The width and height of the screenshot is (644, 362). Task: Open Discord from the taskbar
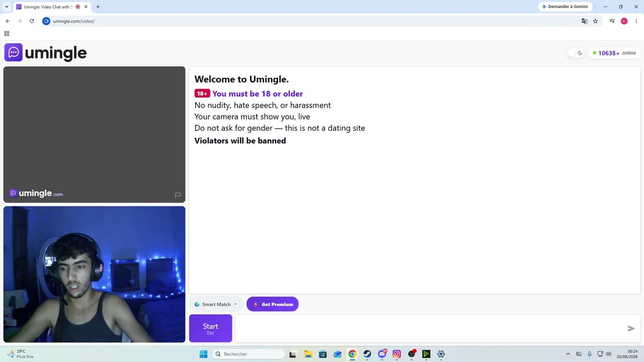382,354
